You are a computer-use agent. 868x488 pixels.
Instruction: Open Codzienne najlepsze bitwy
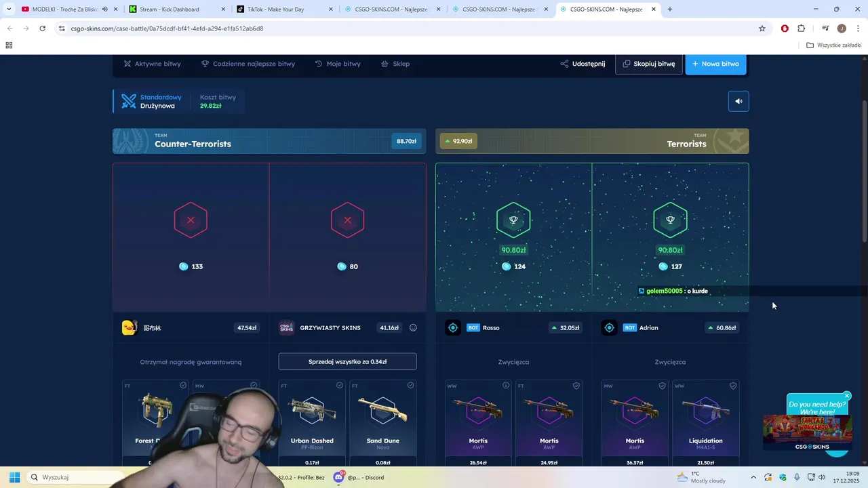point(248,64)
